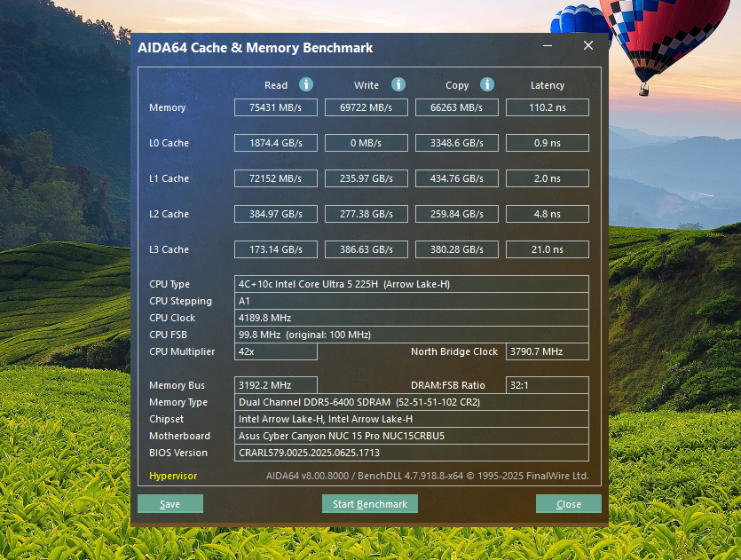This screenshot has height=560, width=741.
Task: Click CPU Clock value 4189.8 MHz
Action: tap(412, 318)
